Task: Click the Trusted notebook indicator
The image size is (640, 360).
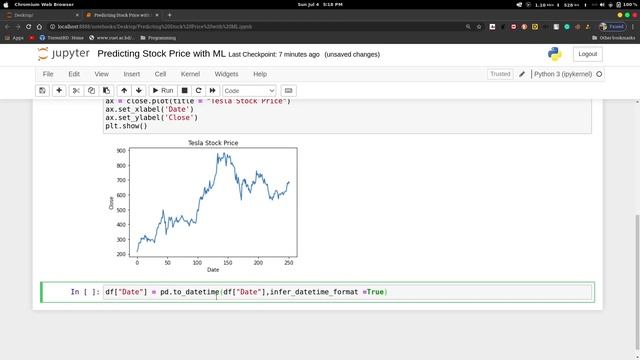Action: pos(500,74)
